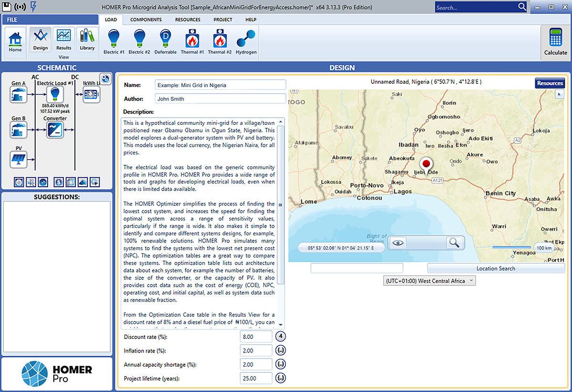Image resolution: width=572 pixels, height=392 pixels.
Task: Switch to the RESOURCES ribbon tab
Action: coord(187,20)
